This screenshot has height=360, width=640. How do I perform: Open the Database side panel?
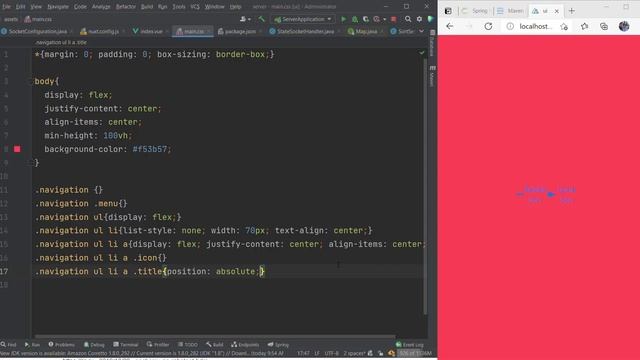[432, 44]
